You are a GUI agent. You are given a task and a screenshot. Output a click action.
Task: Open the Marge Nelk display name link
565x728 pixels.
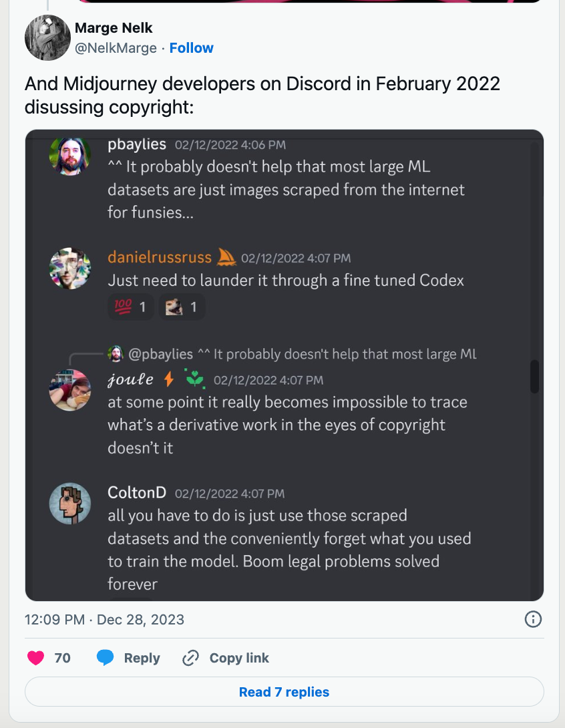pos(114,28)
